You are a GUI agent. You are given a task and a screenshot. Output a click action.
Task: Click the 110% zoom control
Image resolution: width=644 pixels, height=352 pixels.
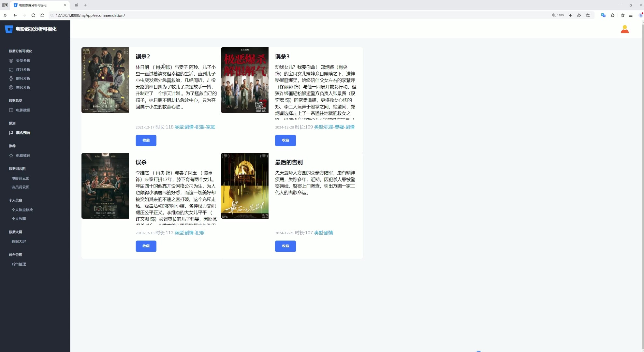tap(558, 15)
